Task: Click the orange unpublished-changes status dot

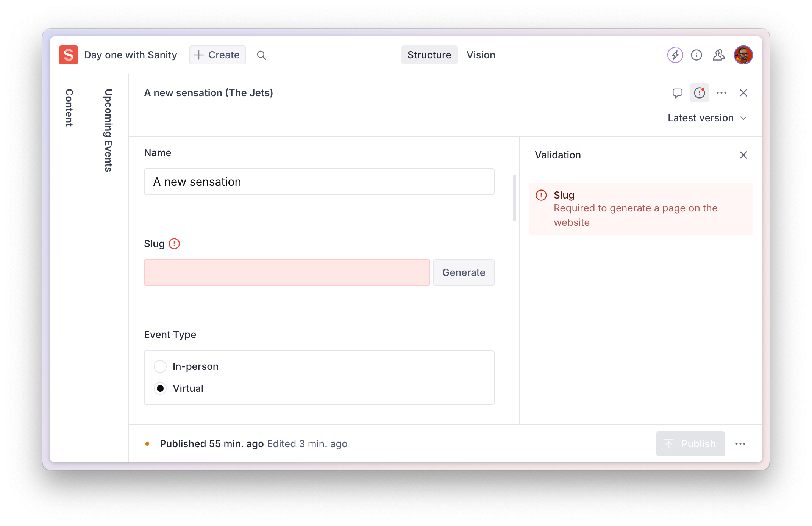Action: coord(147,444)
